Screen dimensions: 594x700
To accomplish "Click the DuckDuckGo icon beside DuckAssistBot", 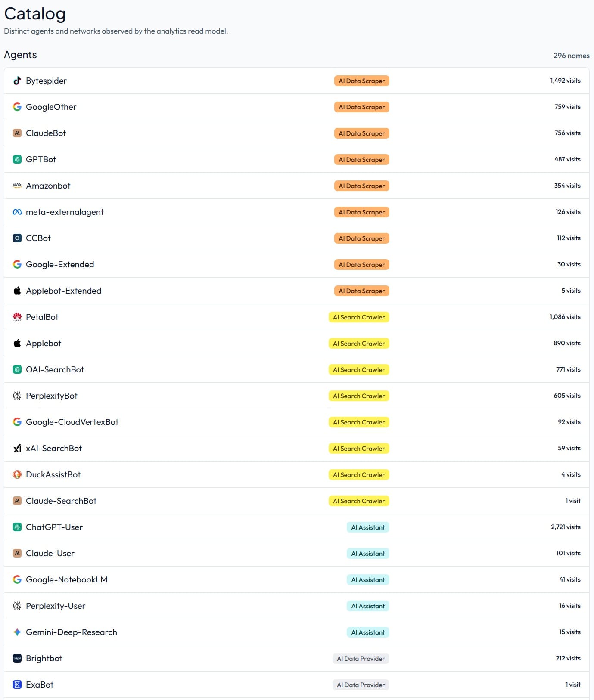I will [17, 474].
